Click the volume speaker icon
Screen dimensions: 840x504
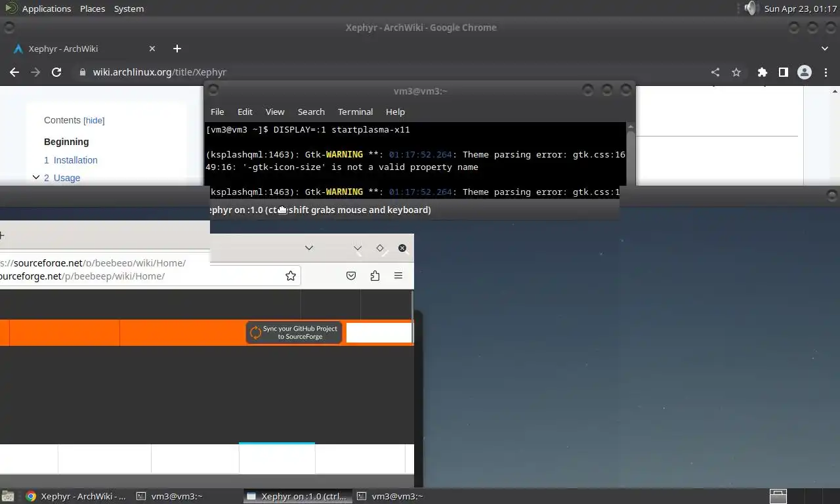pos(750,9)
